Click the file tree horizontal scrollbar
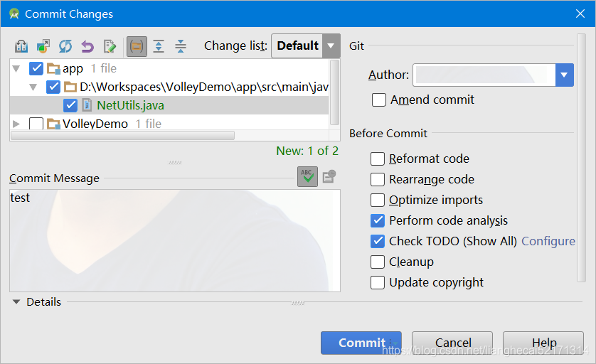 click(123, 136)
